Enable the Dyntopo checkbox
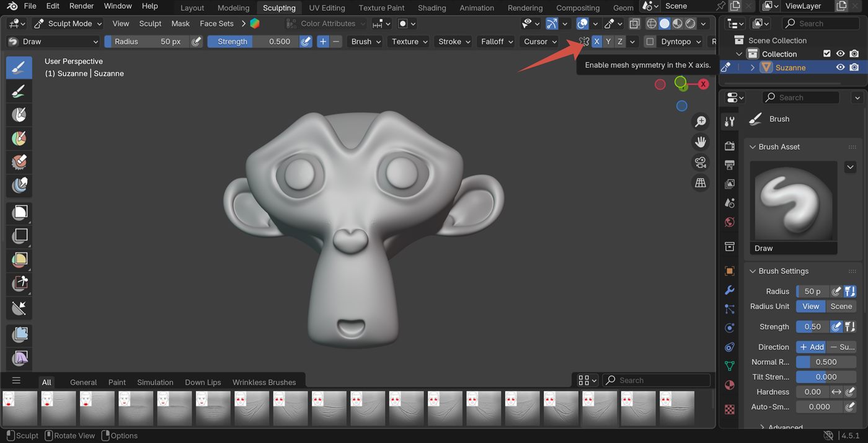The height and width of the screenshot is (443, 868). 650,42
